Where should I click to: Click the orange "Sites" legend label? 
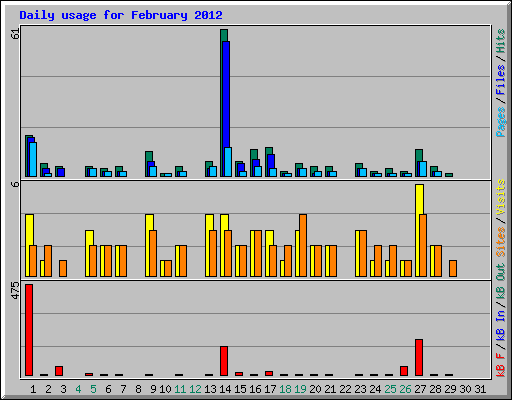pyautogui.click(x=501, y=242)
